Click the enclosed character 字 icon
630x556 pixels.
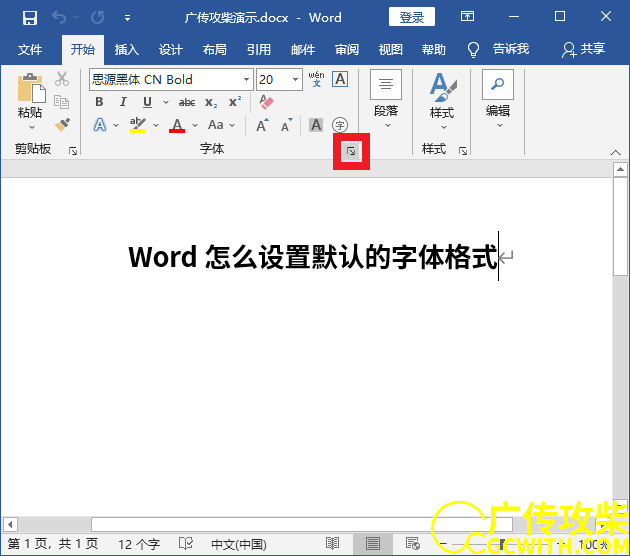(x=340, y=125)
